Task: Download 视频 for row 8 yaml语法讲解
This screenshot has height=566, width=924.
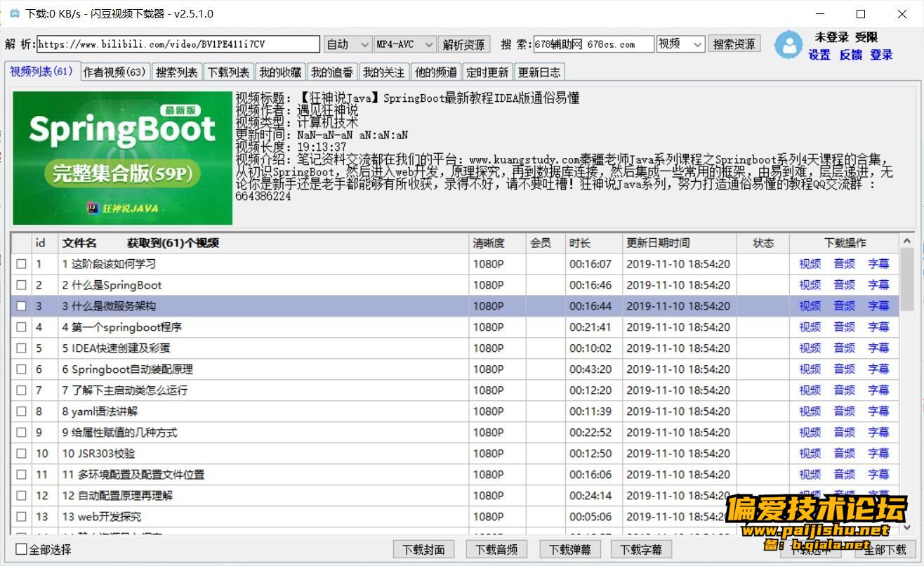Action: (x=810, y=412)
